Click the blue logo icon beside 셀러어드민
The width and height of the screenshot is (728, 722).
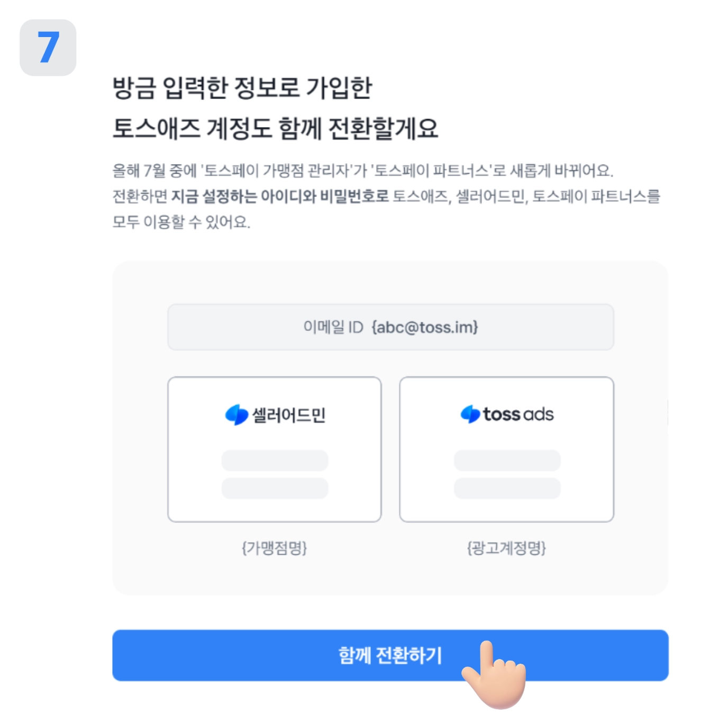point(236,415)
